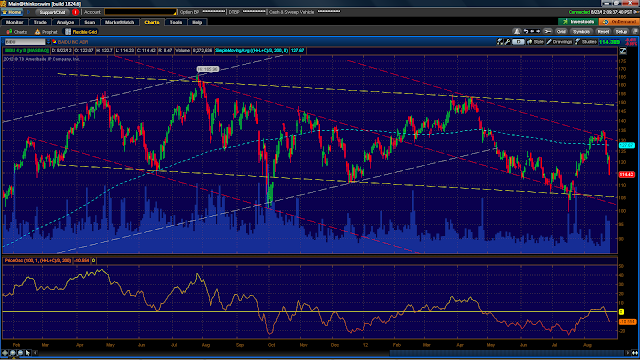Image resolution: width=640 pixels, height=360 pixels.
Task: Click the pan tool icon at bottom left
Action: (x=5, y=353)
